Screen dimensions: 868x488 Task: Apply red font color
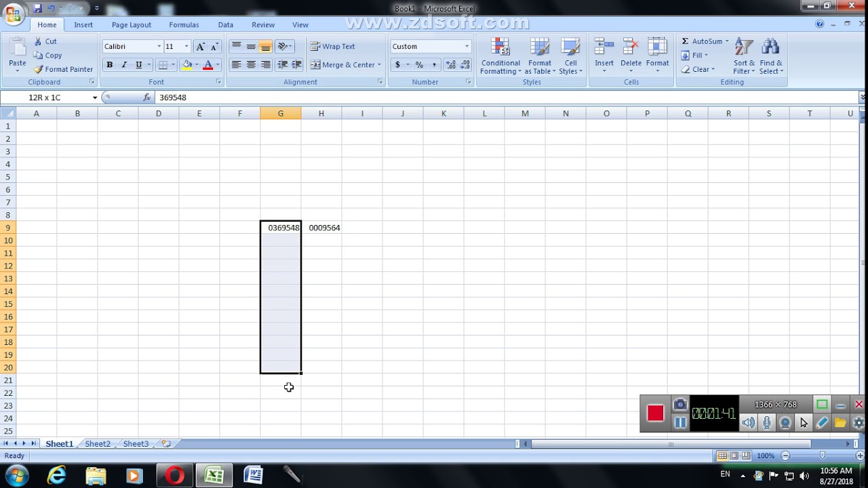click(x=208, y=65)
